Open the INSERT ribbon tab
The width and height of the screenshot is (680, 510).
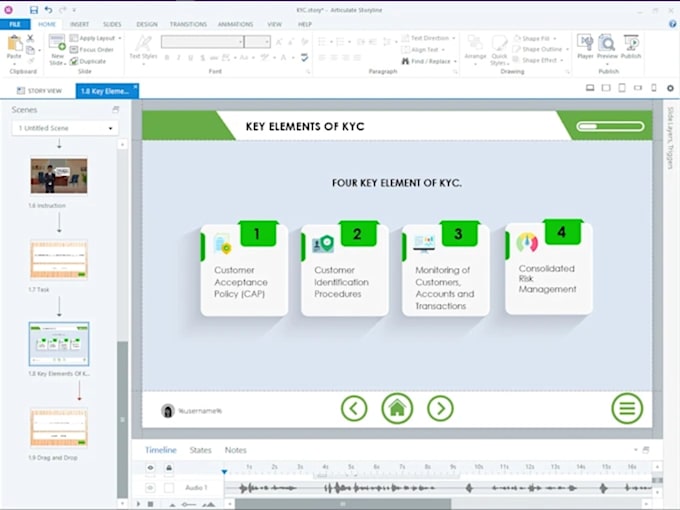tap(79, 24)
